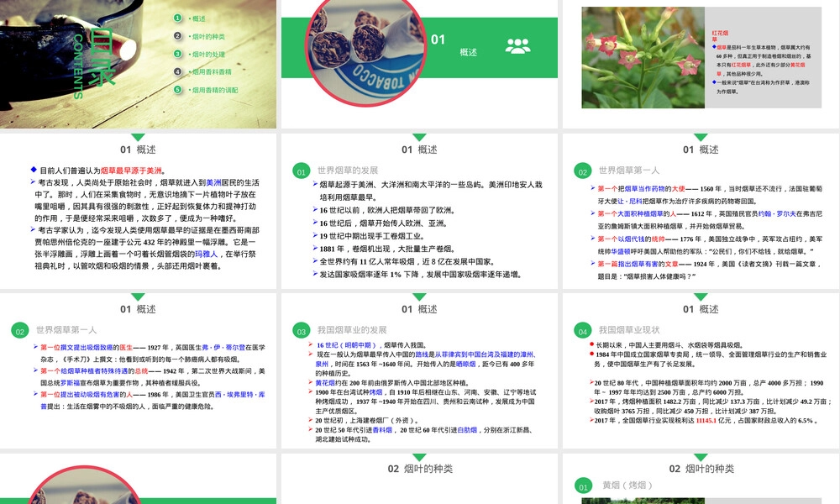Click the bullet 1984 年中国成立国家烟草专卖局
Viewport: 840px width, 504px height.
click(711, 360)
